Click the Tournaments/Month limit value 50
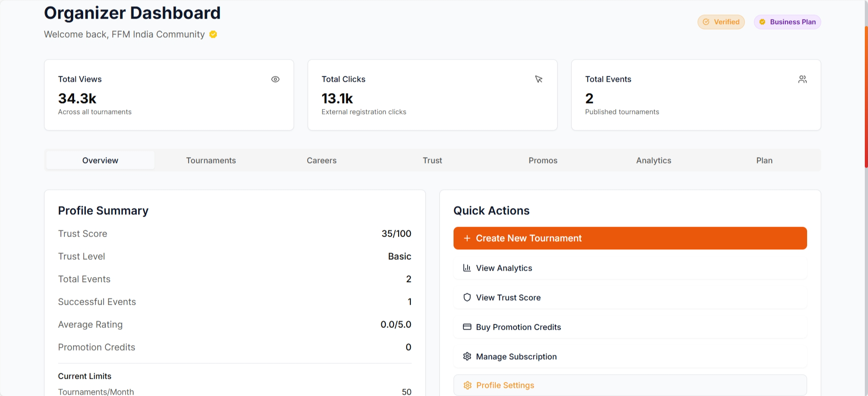 pos(407,391)
